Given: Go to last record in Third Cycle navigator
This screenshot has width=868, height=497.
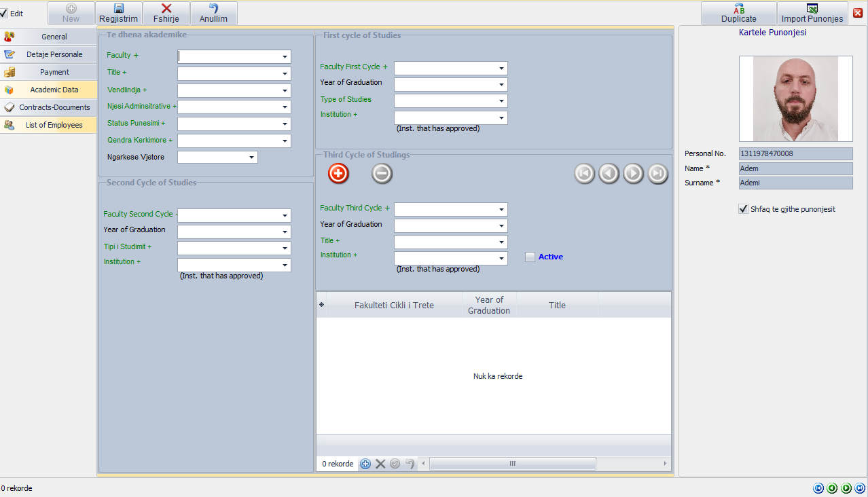Looking at the screenshot, I should (x=657, y=174).
